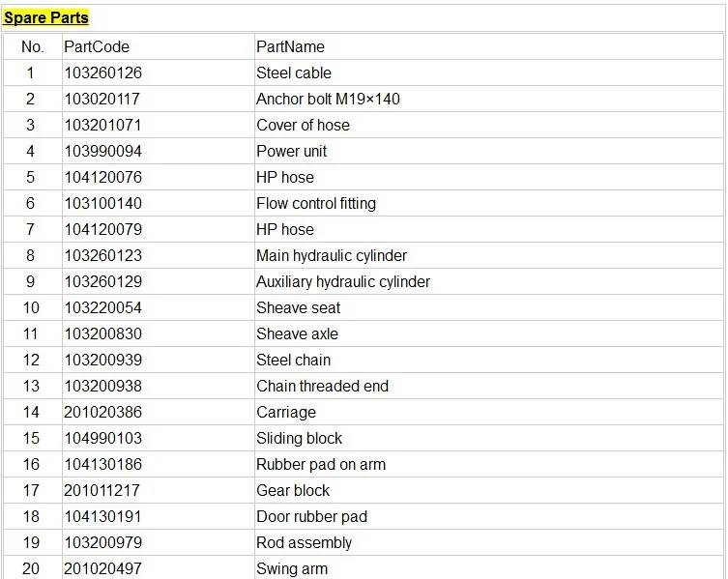The width and height of the screenshot is (728, 579).
Task: Click the Flow control fitting entry
Action: [x=316, y=203]
